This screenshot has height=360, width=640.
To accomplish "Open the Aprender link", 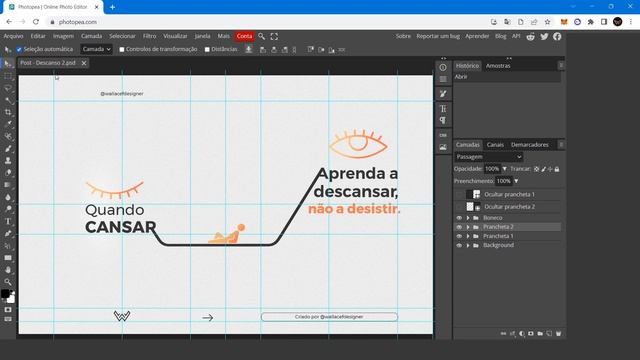I will point(477,36).
